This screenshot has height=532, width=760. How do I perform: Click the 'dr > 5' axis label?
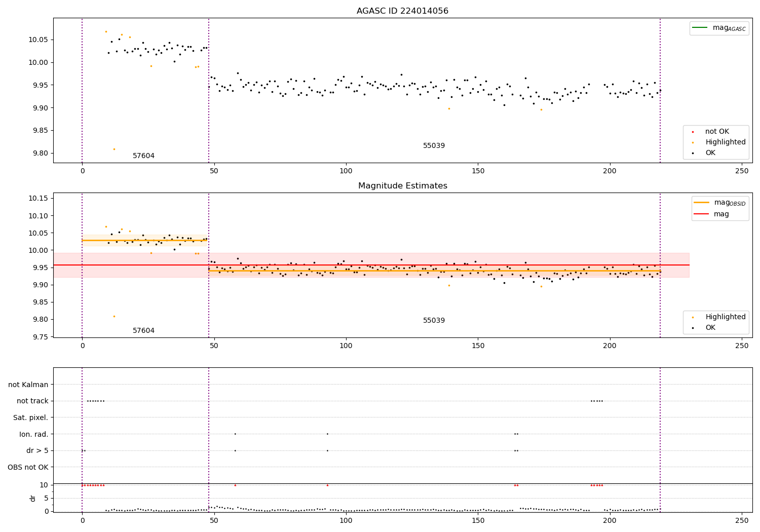37,451
